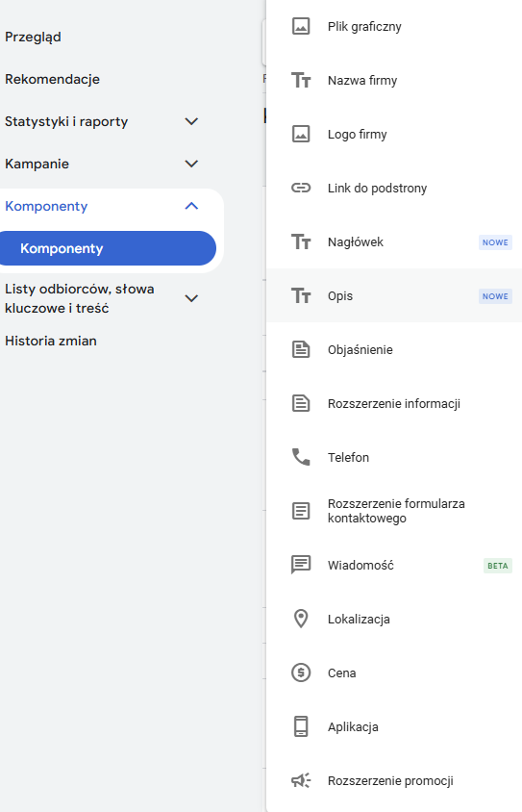Select Rozszerzenie formularza kontaktowego option
Image resolution: width=522 pixels, height=812 pixels.
click(x=394, y=511)
